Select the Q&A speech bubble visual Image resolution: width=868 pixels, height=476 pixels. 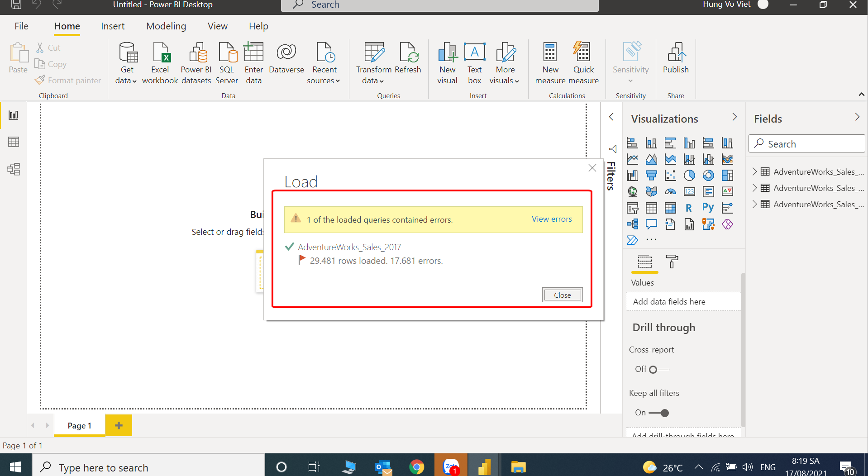pyautogui.click(x=651, y=224)
